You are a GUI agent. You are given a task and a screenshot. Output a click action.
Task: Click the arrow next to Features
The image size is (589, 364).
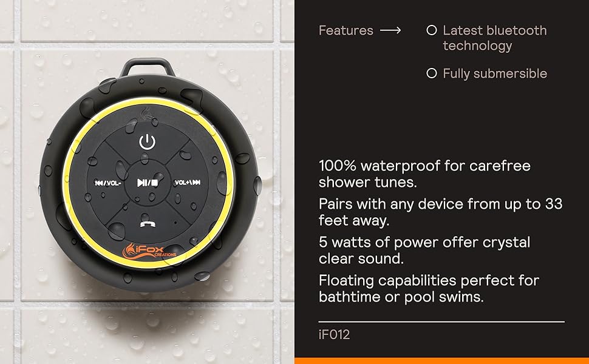pos(390,30)
